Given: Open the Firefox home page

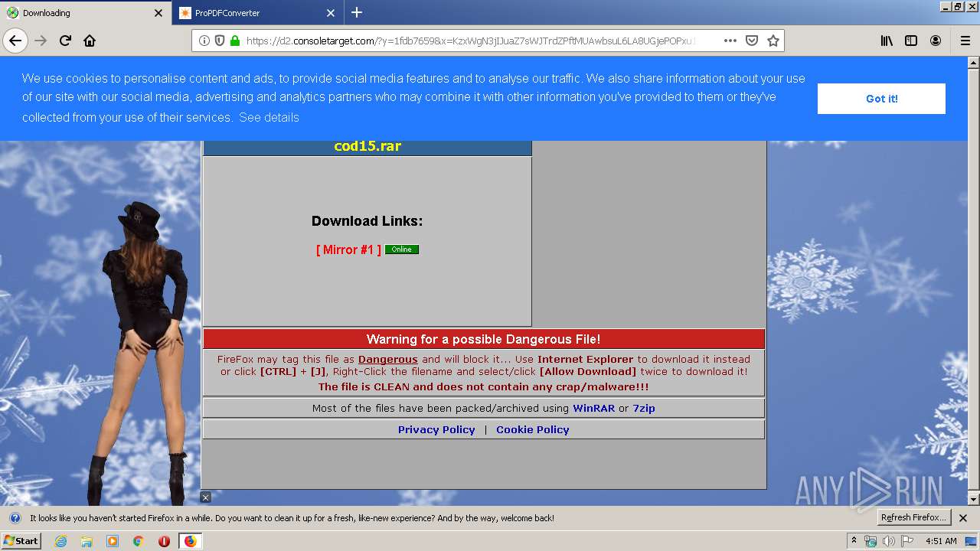Looking at the screenshot, I should click(90, 41).
